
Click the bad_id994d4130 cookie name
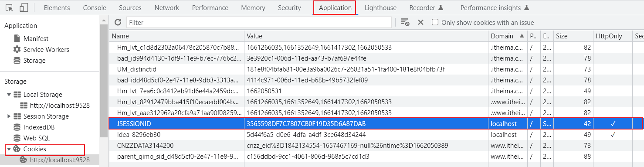click(x=179, y=58)
